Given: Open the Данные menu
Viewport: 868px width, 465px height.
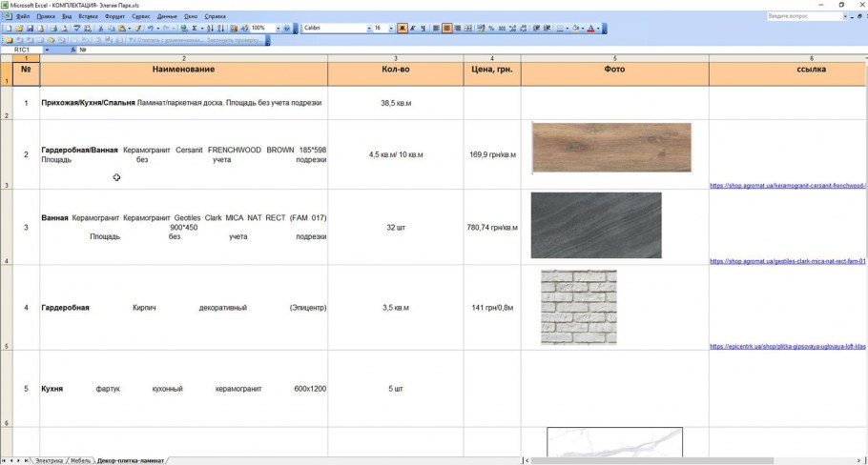Looking at the screenshot, I should pyautogui.click(x=167, y=16).
